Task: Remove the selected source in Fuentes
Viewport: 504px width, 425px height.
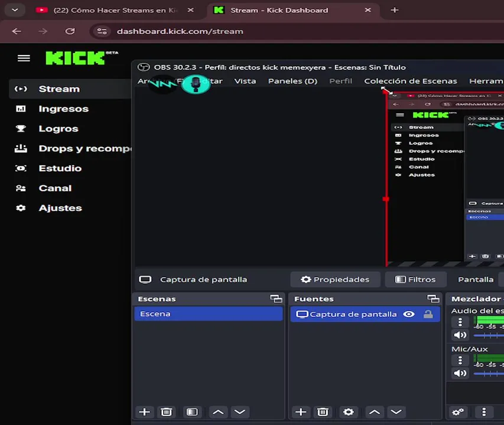Action: 323,412
